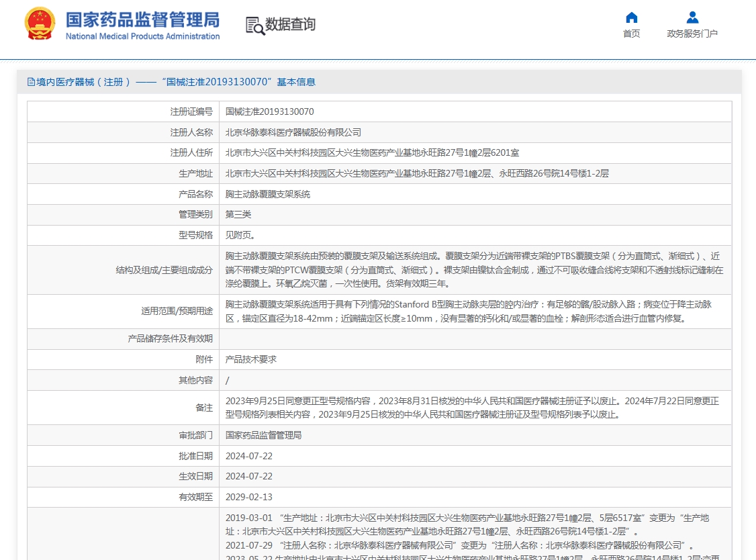The width and height of the screenshot is (756, 560).
Task: Select the 备注 remark text from 2023年9月25日
Action: 472,408
